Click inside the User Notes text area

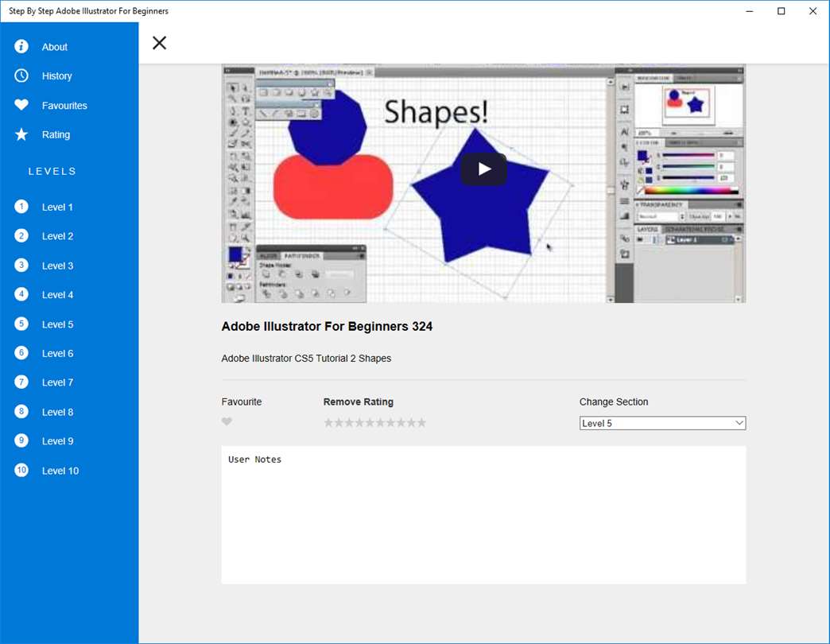(x=484, y=515)
